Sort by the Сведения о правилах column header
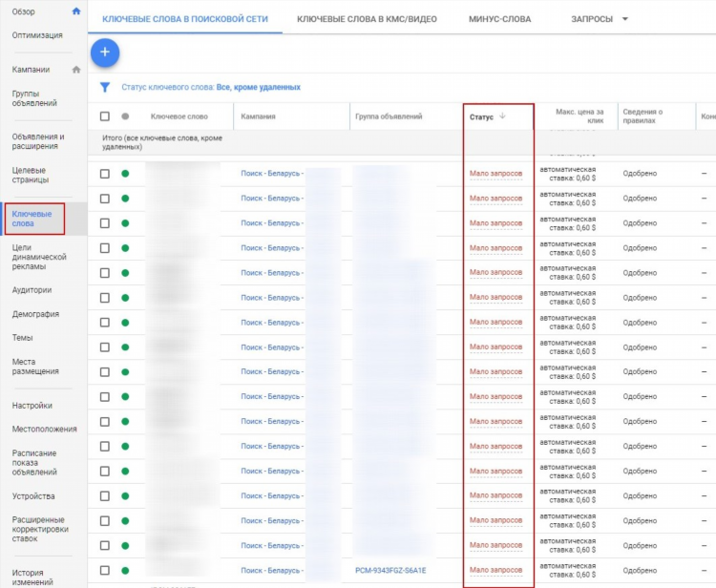 642,115
